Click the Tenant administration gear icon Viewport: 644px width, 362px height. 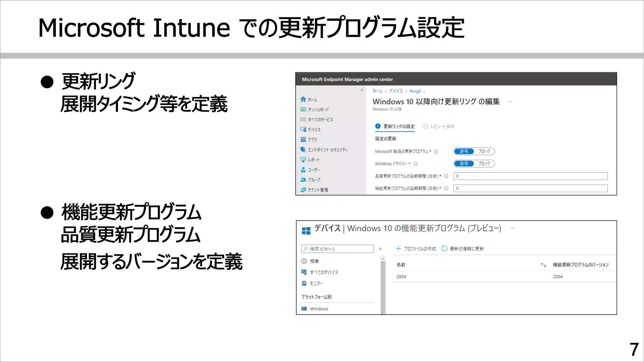303,190
